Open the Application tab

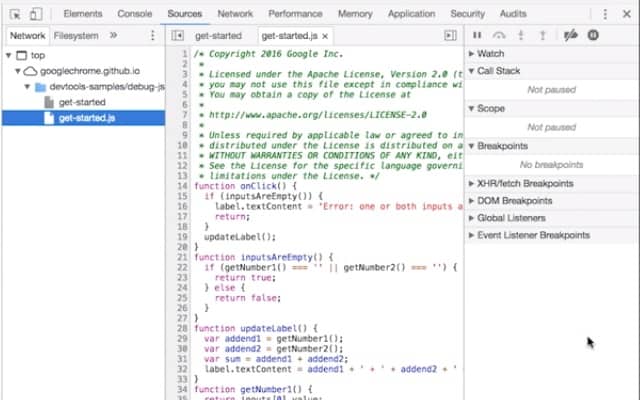[411, 14]
